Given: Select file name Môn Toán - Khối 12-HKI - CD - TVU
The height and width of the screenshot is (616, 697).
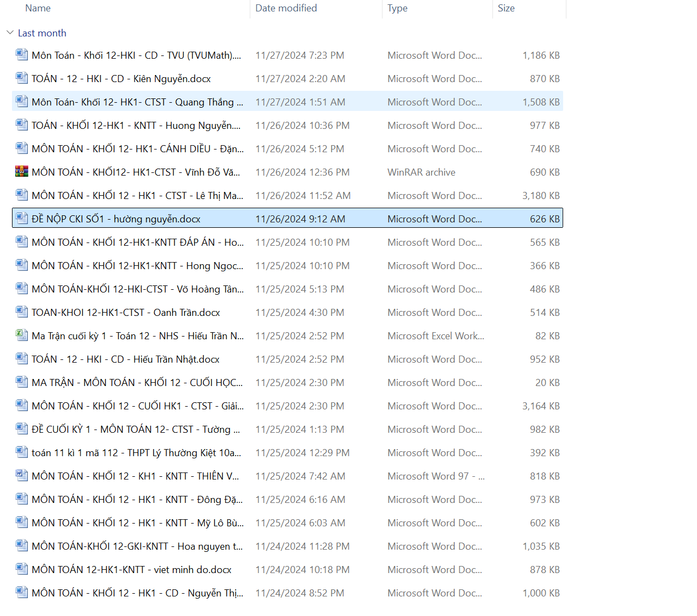Looking at the screenshot, I should [136, 55].
